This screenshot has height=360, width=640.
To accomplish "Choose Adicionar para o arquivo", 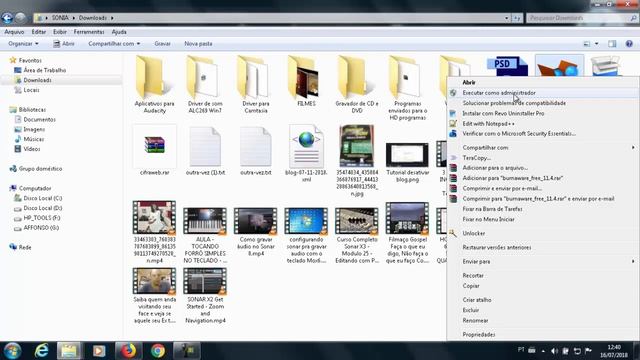I will click(495, 168).
